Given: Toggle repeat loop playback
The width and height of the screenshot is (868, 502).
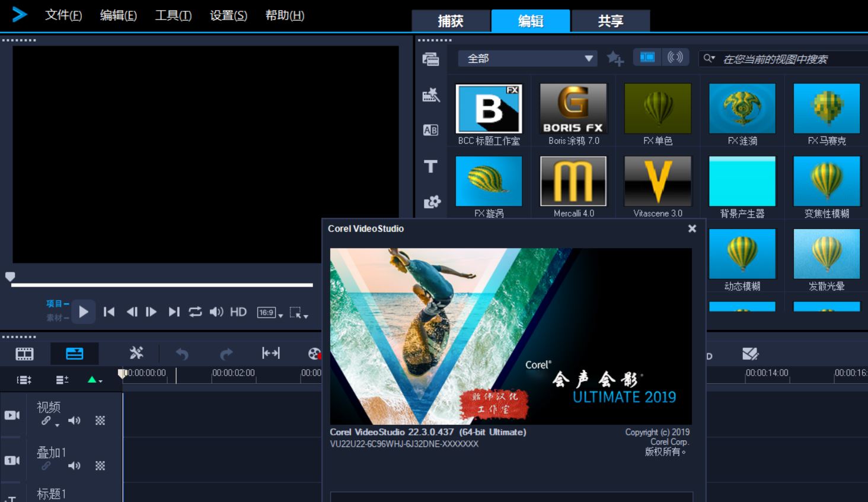Looking at the screenshot, I should click(x=195, y=312).
